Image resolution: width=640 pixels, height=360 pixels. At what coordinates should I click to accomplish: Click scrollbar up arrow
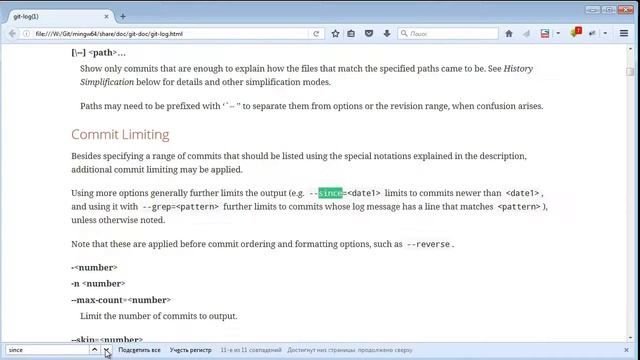(x=630, y=49)
